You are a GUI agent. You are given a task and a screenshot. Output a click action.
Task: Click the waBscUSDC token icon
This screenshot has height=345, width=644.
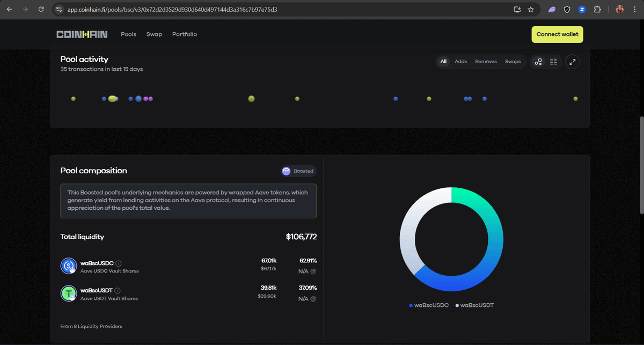69,266
